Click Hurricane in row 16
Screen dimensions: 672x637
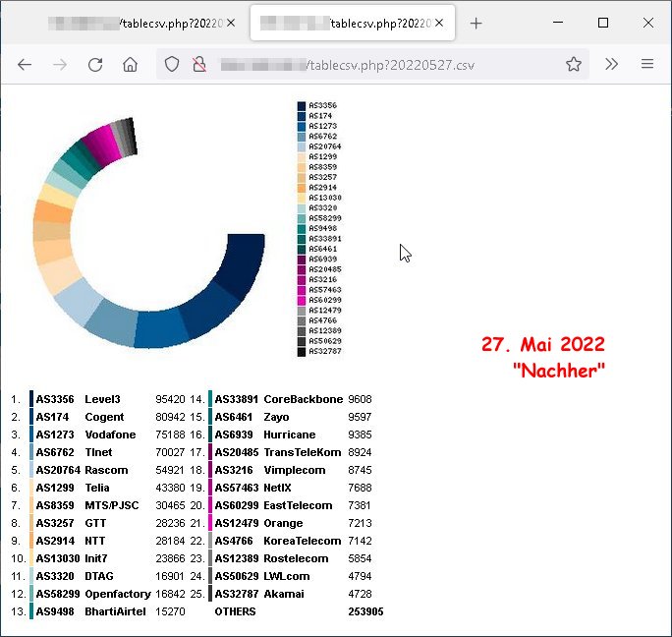[x=290, y=434]
